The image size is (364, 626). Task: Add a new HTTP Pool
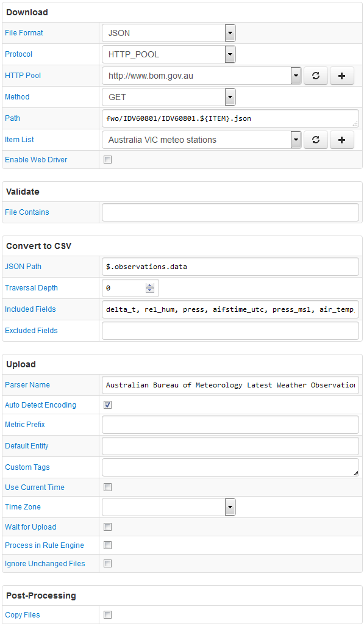pyautogui.click(x=341, y=76)
